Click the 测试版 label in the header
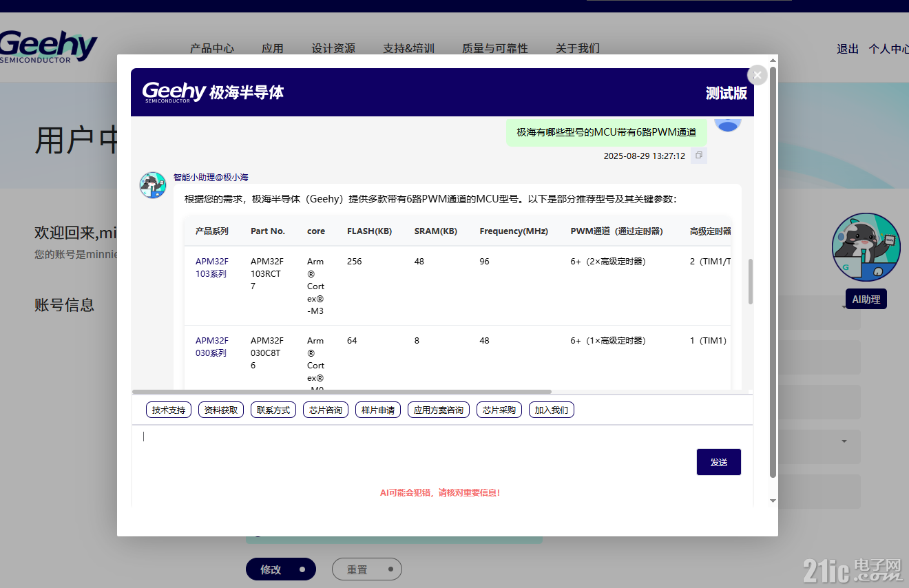Screen dimensions: 909x588 (x=727, y=93)
